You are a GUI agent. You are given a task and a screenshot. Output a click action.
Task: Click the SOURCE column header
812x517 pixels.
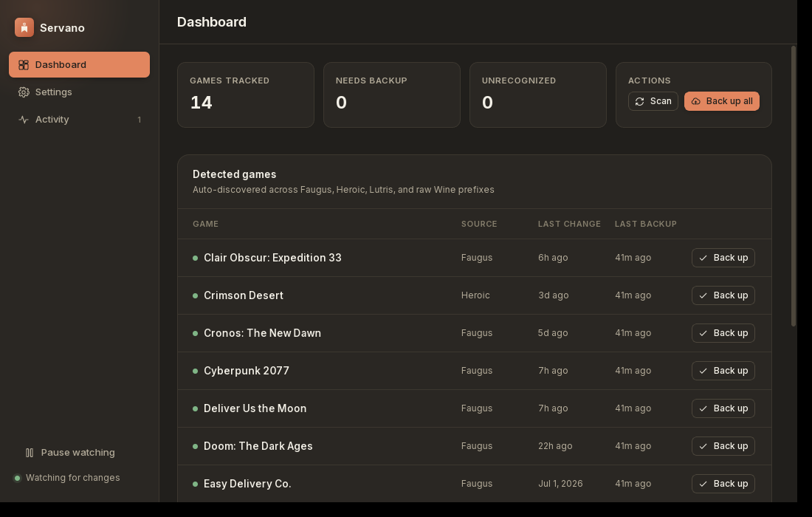click(x=479, y=224)
